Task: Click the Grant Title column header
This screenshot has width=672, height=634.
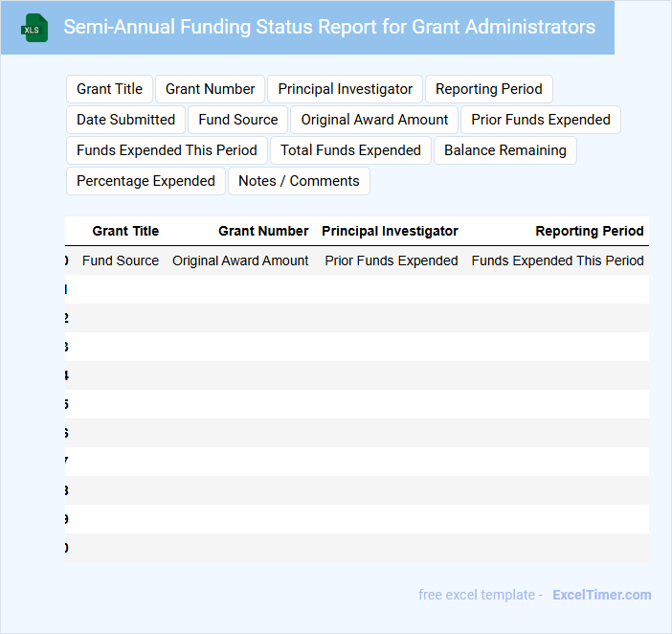Action: coord(125,231)
